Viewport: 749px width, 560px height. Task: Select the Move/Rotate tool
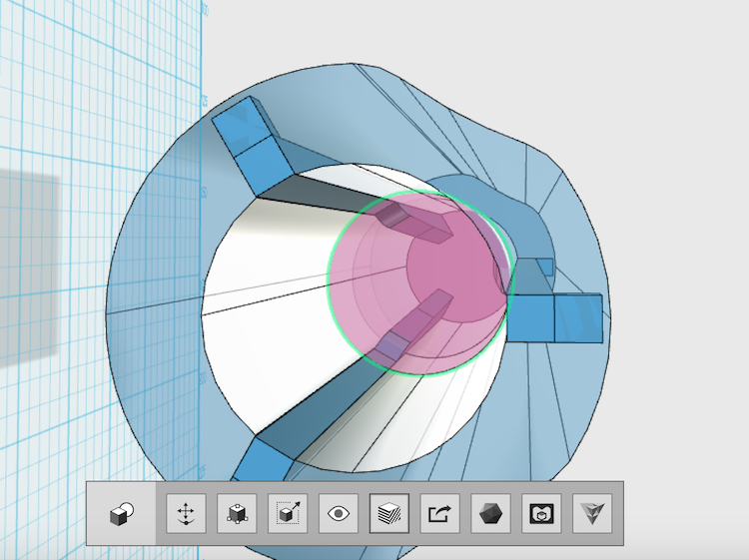(187, 514)
